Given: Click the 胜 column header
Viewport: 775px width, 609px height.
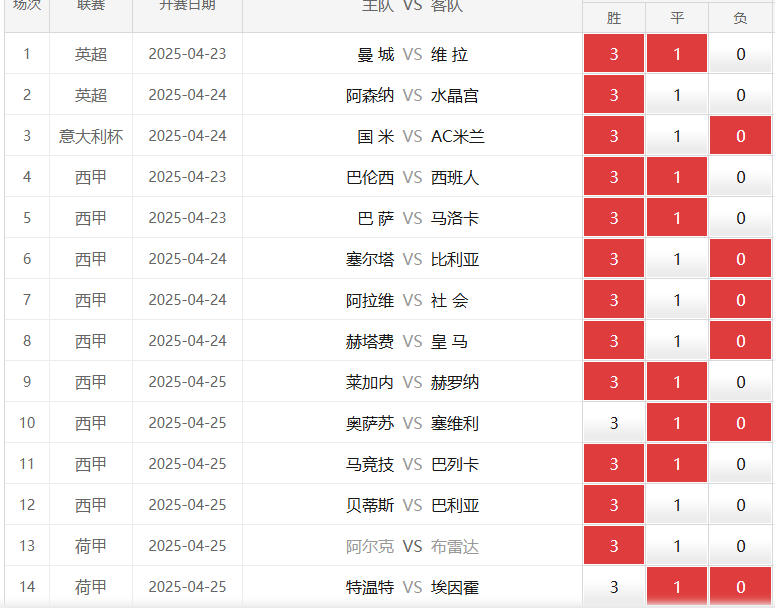Looking at the screenshot, I should [614, 18].
